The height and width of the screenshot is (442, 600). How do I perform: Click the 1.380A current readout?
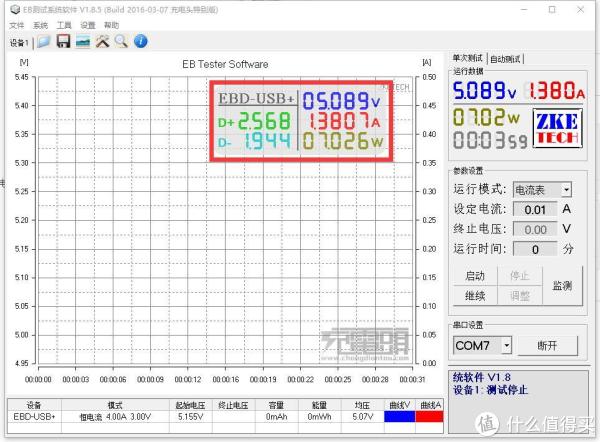tap(556, 91)
